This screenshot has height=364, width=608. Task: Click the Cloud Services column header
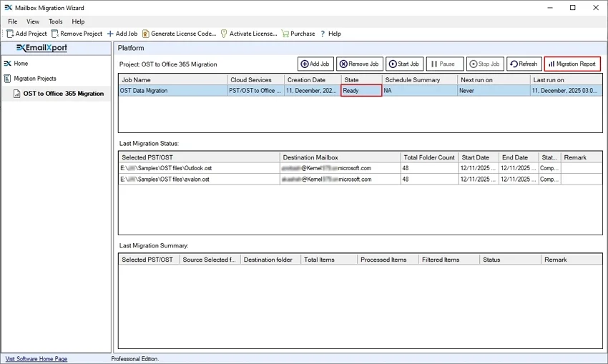[255, 80]
